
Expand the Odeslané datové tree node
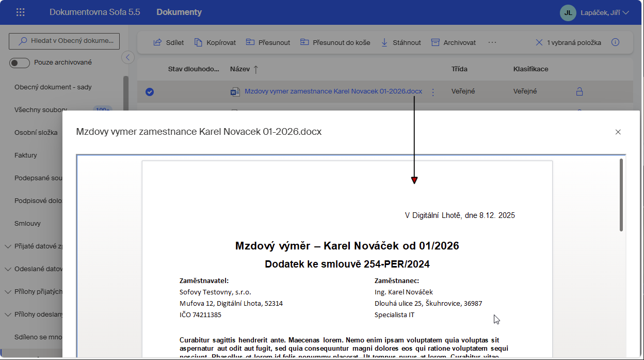coord(8,269)
